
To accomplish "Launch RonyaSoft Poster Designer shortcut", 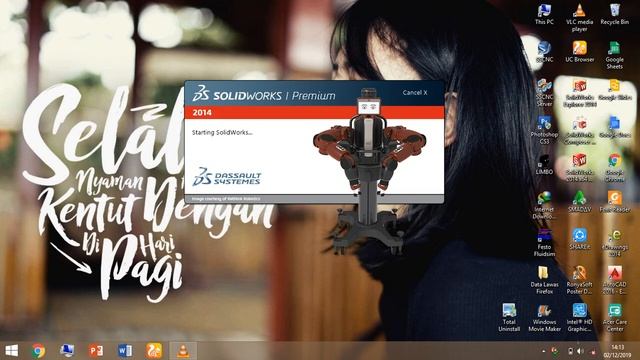I will click(x=579, y=280).
